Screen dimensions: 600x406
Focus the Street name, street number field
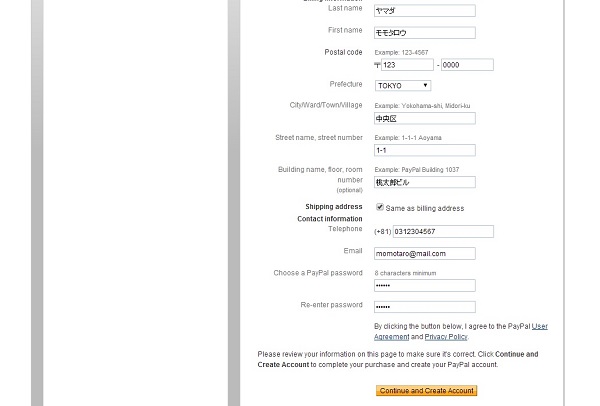[424, 150]
